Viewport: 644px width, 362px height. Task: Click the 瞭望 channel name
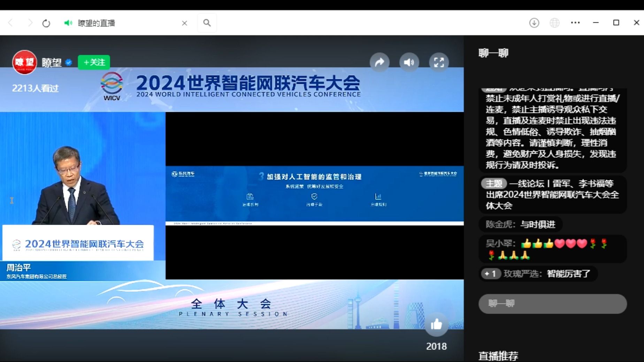point(52,63)
